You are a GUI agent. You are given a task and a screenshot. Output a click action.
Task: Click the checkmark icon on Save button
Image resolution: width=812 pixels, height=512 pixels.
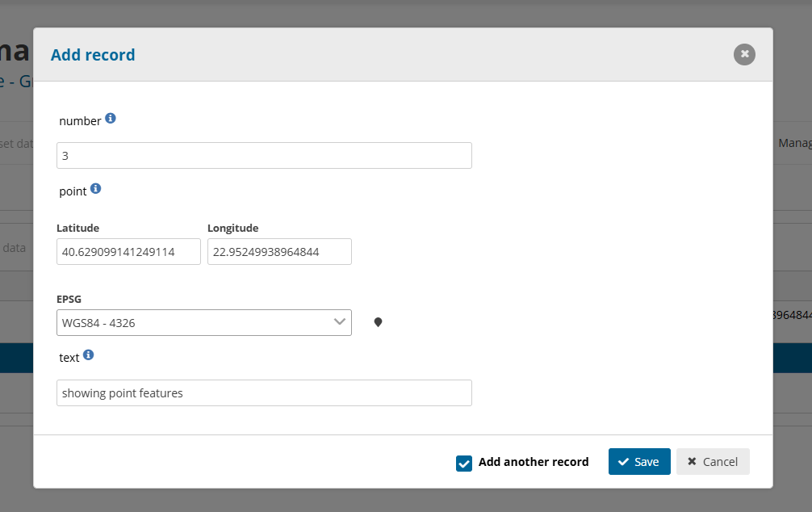[x=623, y=462]
